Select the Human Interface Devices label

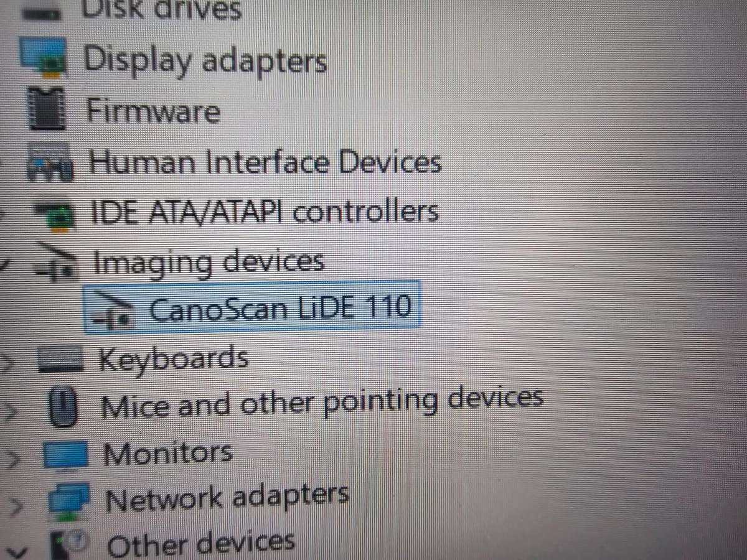(x=266, y=163)
